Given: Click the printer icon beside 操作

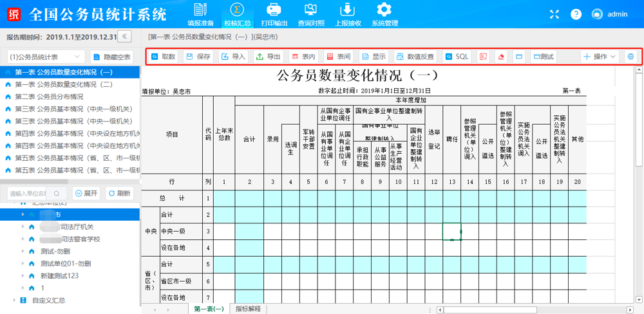Looking at the screenshot, I should coord(630,57).
